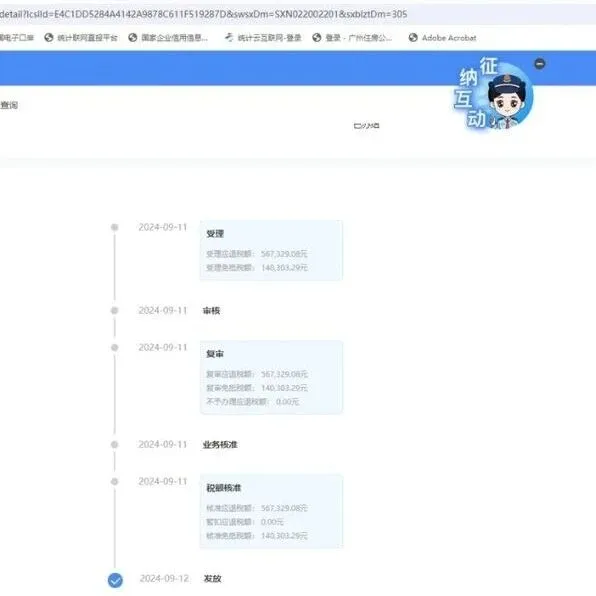Viewport: 596px width, 596px height.
Task: Click the blue checkmark for 发放 step
Action: tap(115, 580)
